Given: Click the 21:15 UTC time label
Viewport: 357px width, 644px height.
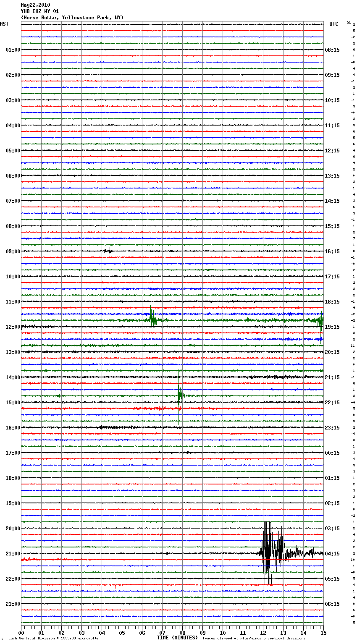Looking at the screenshot, I should click(332, 377).
